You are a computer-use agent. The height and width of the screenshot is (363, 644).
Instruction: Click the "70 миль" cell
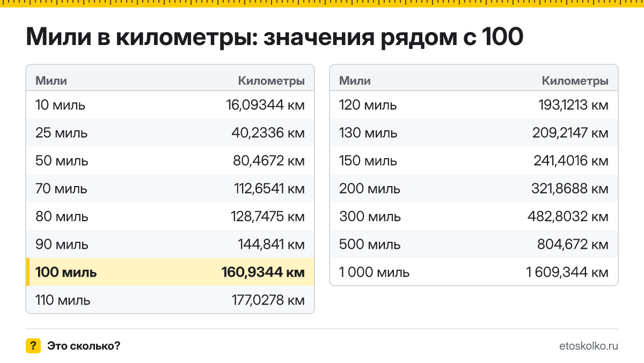click(61, 188)
